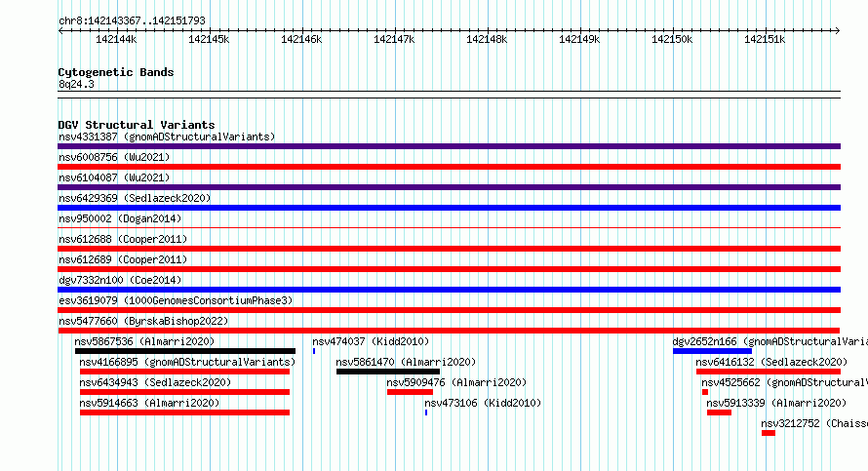Click the 142151k ruler position
The image size is (868, 471).
click(765, 39)
